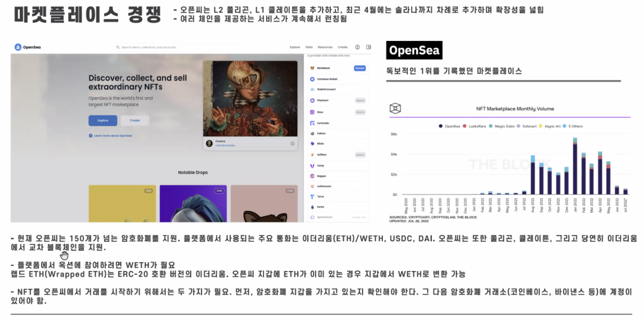Click the info icon on featured NFT card
The image size is (644, 320).
click(x=292, y=144)
